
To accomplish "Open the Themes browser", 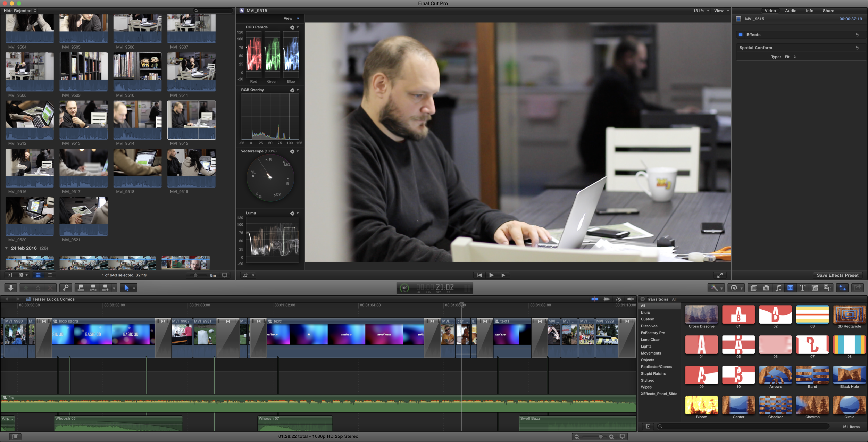I will click(827, 288).
